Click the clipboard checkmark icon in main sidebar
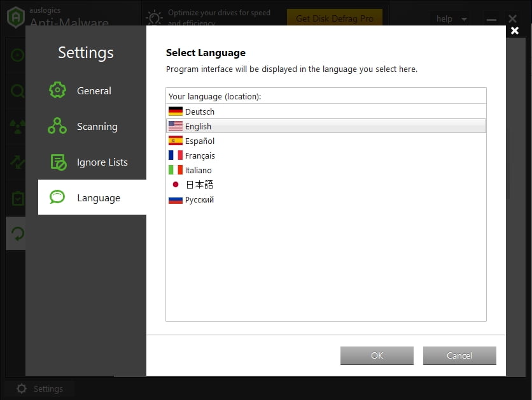532x400 pixels. point(17,198)
